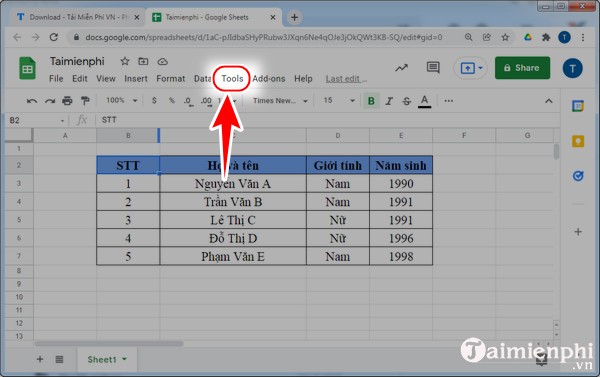Reload the page
The image size is (600, 377).
pyautogui.click(x=54, y=37)
